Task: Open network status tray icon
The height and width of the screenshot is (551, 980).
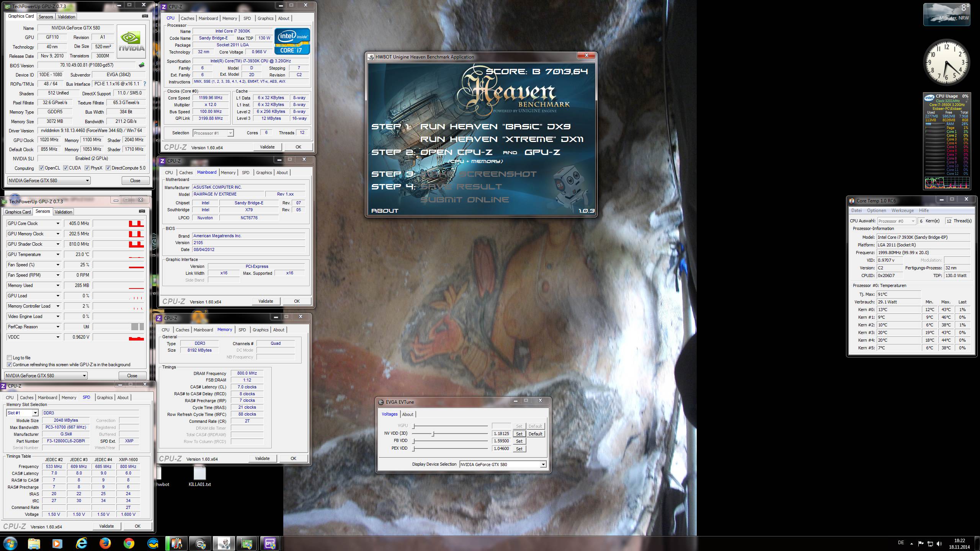Action: coord(930,543)
